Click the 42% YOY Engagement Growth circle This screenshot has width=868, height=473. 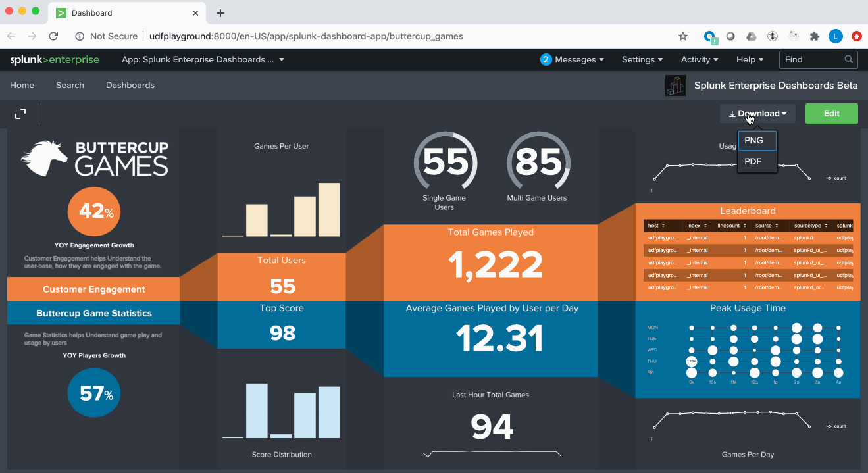94,212
